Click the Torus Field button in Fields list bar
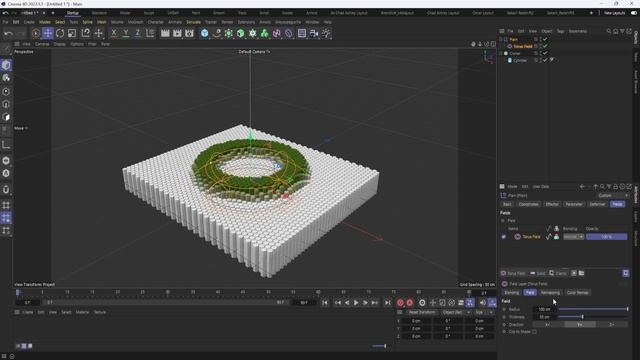Viewport: 640px width, 360px height. pos(513,273)
